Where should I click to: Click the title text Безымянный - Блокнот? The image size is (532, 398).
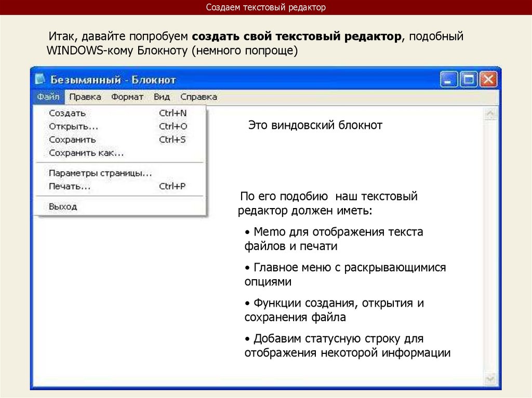[113, 80]
